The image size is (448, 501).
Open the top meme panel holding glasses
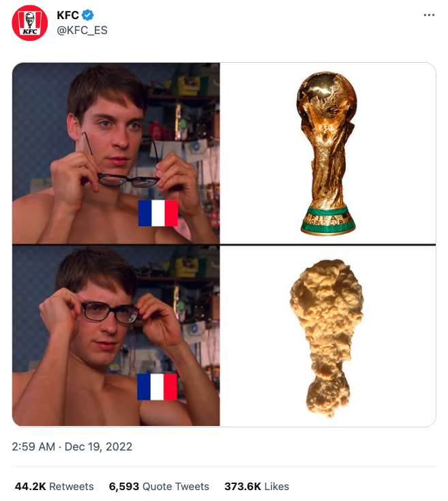[x=116, y=153]
